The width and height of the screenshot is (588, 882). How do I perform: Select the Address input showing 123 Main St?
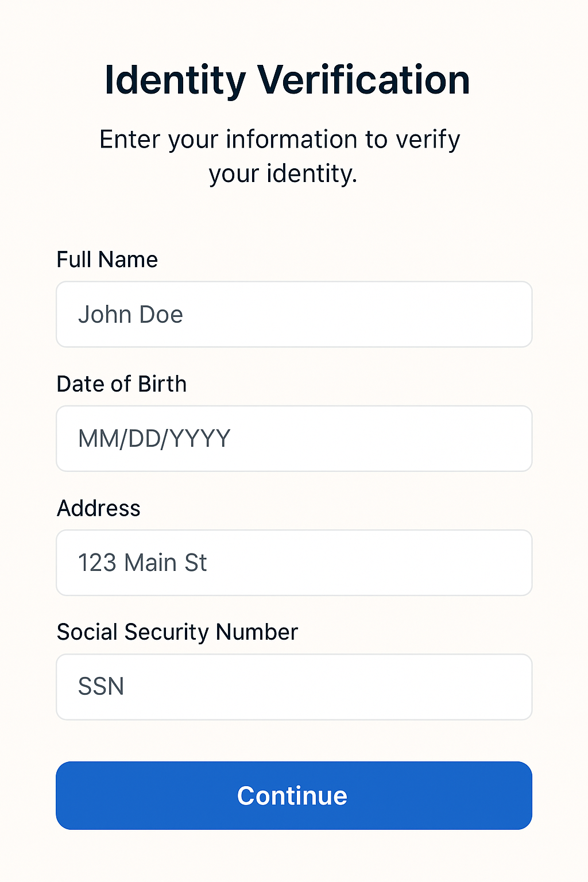pyautogui.click(x=294, y=563)
